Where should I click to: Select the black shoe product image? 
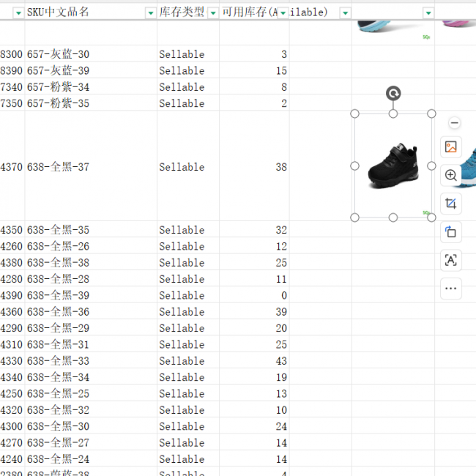tap(393, 166)
